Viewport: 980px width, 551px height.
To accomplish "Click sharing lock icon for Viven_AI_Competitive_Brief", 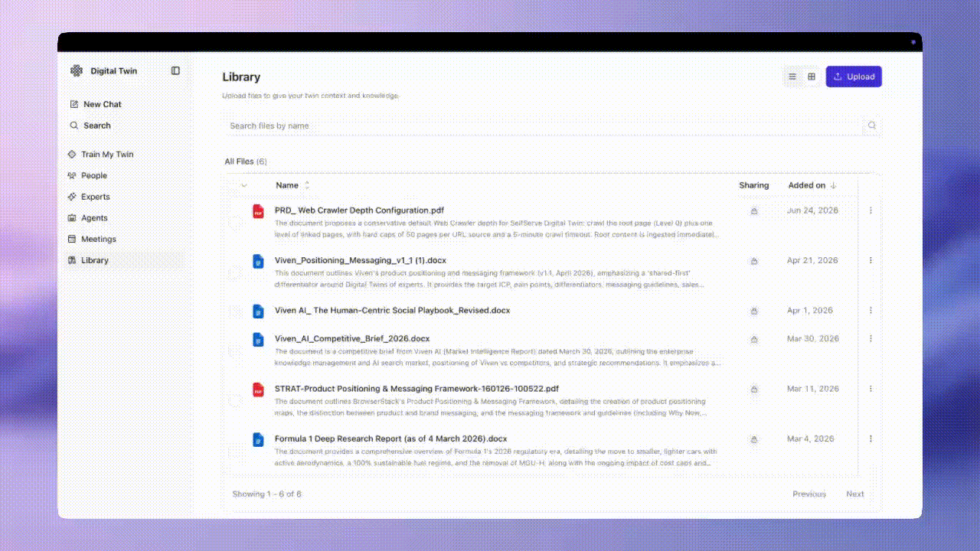I will click(754, 339).
